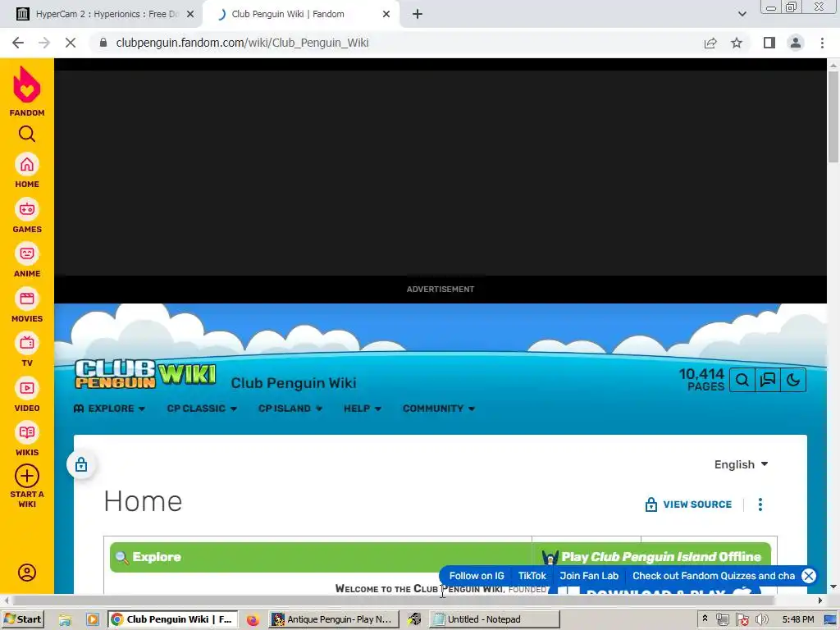Click the 10,414 Pages counter
This screenshot has width=840, height=630.
(x=701, y=380)
